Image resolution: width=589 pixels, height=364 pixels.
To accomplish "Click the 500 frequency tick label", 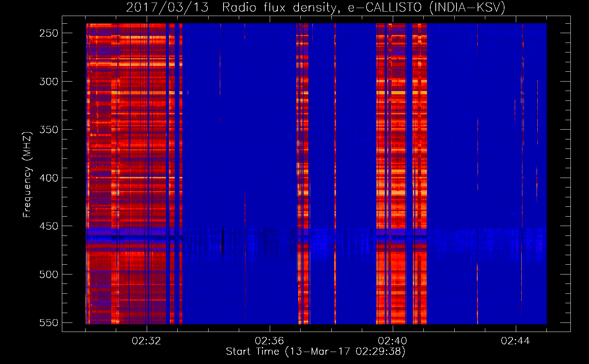I will pyautogui.click(x=49, y=274).
